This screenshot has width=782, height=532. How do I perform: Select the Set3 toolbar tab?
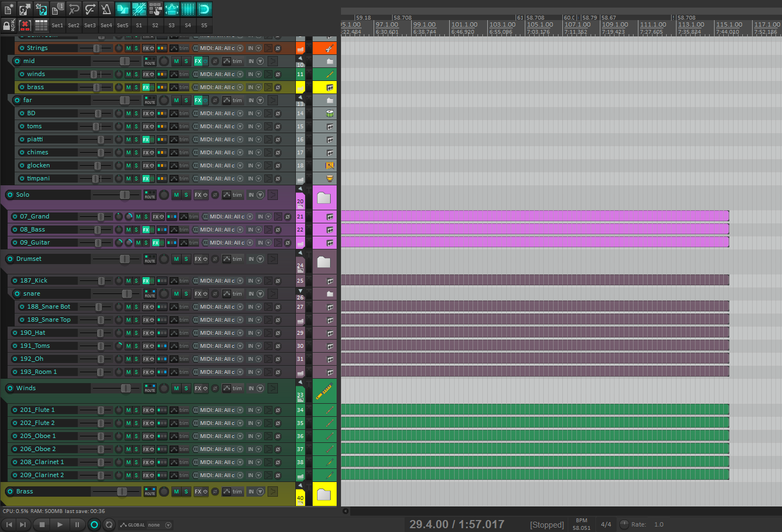(x=90, y=25)
